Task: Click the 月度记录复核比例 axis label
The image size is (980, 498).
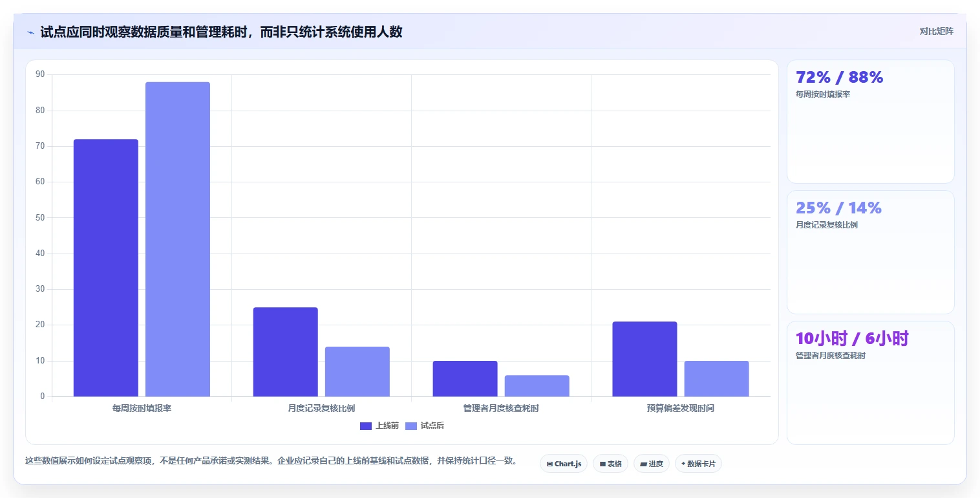Action: (x=321, y=408)
